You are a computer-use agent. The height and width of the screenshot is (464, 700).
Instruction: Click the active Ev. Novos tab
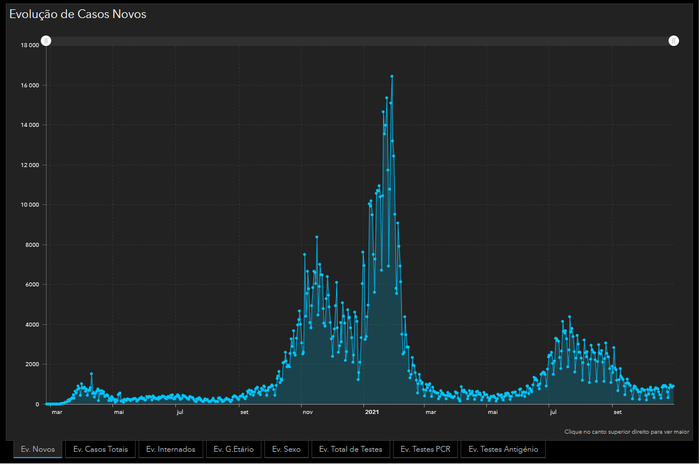[x=38, y=450]
